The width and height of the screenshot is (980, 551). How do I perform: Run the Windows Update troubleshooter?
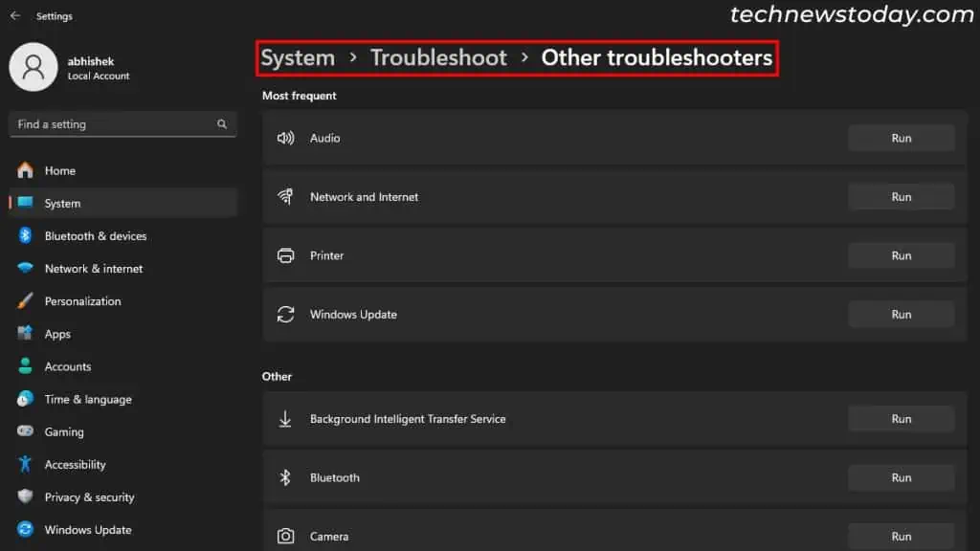coord(902,314)
